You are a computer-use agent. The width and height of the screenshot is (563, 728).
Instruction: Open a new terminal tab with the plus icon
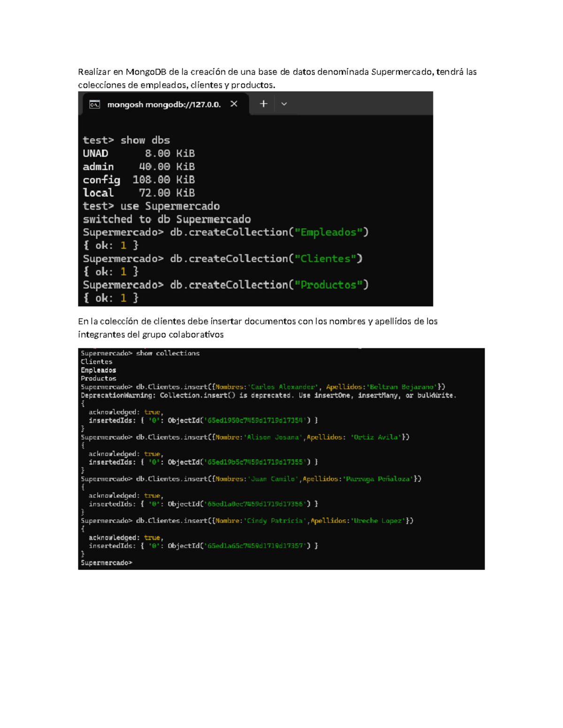pyautogui.click(x=263, y=104)
